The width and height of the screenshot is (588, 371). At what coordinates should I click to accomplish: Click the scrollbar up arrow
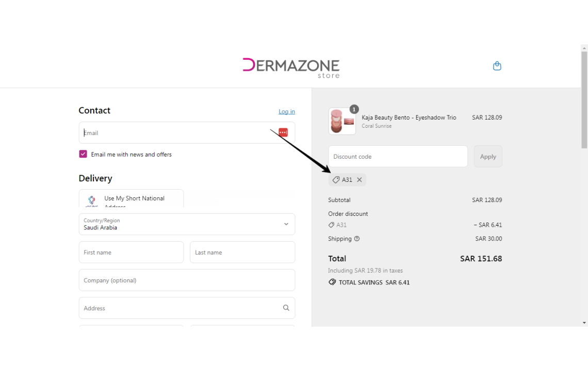[x=584, y=48]
